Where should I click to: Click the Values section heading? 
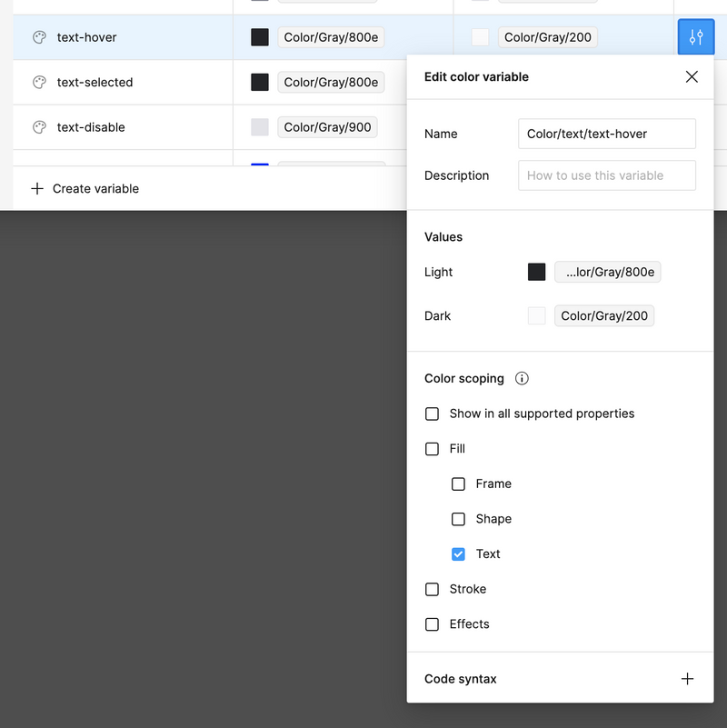443,237
